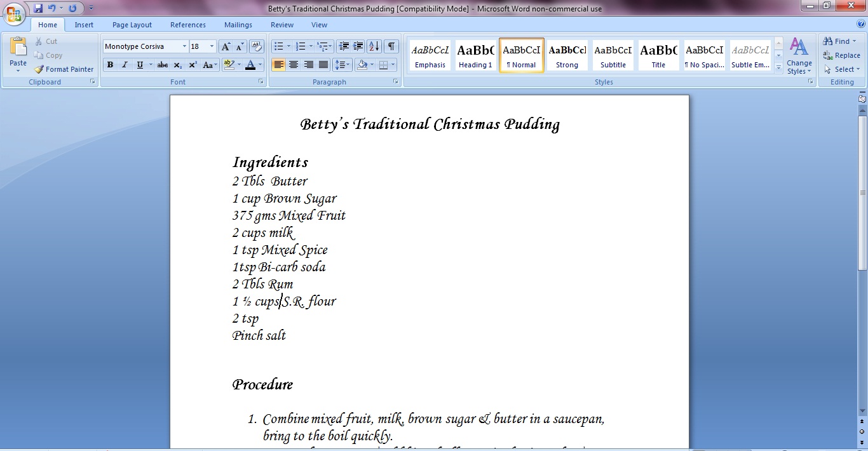Apply strikethrough formatting
Viewport: 868px width, 451px height.
click(x=163, y=65)
